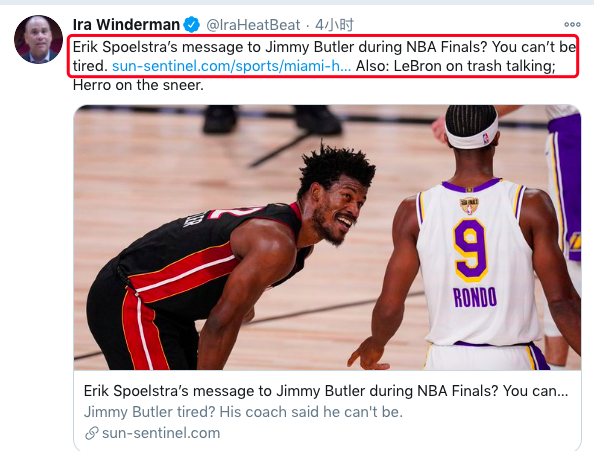Click the tweet's opening line about Spoelstra

tap(324, 47)
